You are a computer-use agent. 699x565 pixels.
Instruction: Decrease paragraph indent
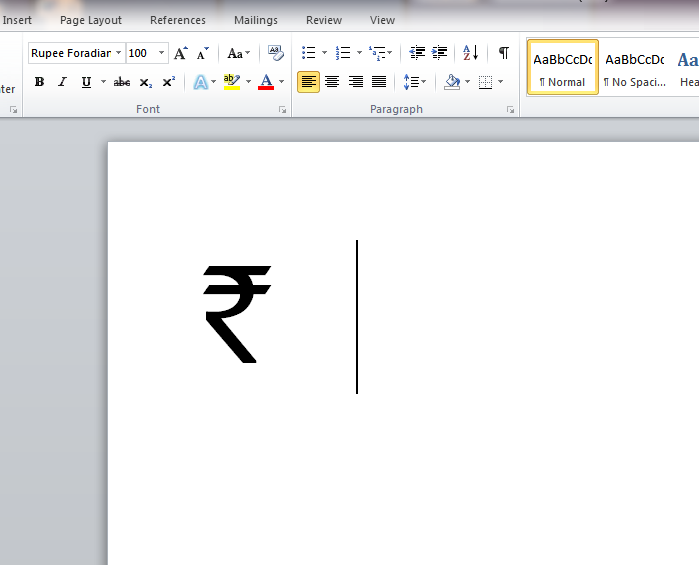click(417, 53)
